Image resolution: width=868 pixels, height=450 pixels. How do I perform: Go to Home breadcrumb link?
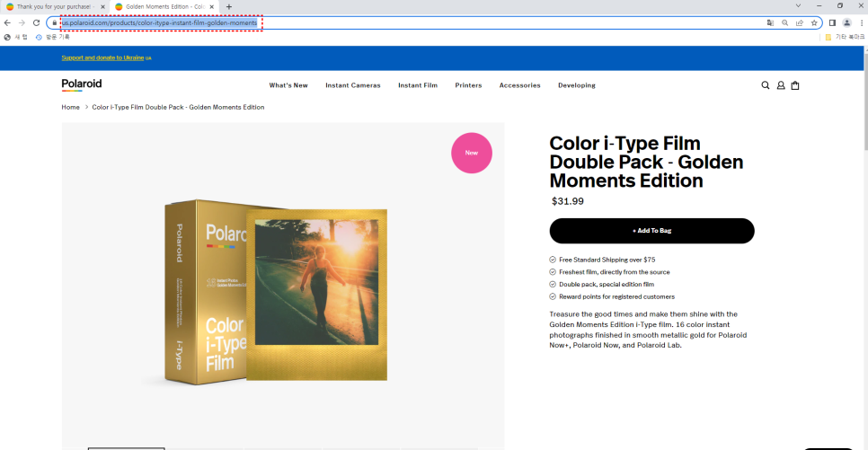(70, 108)
